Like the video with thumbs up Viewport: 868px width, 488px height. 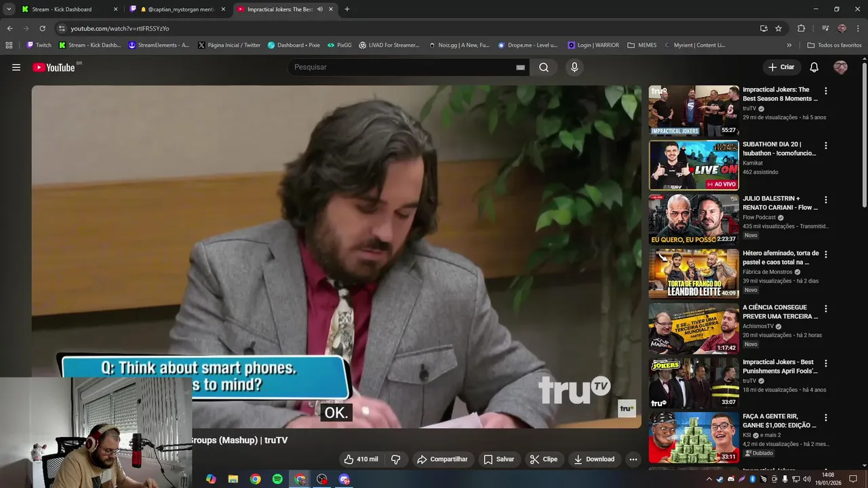click(361, 459)
